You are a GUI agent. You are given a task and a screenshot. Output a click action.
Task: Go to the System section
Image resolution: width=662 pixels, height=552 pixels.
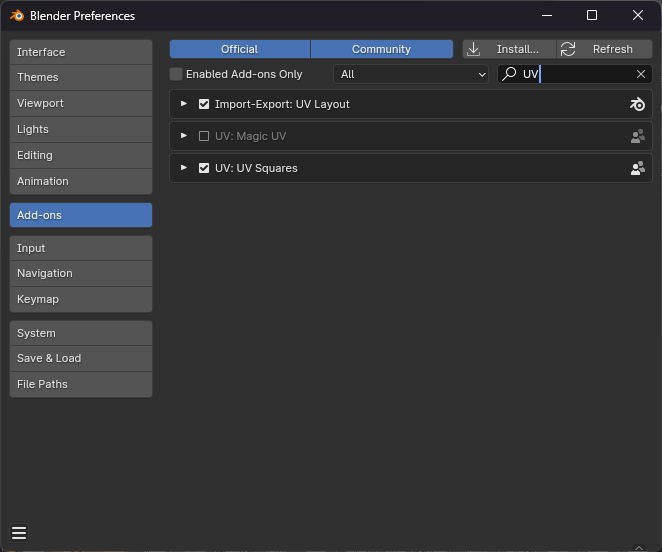[81, 333]
